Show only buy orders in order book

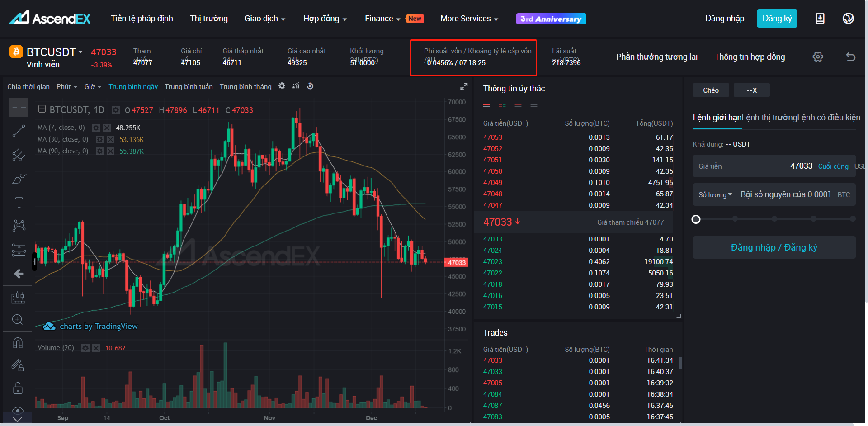click(534, 107)
